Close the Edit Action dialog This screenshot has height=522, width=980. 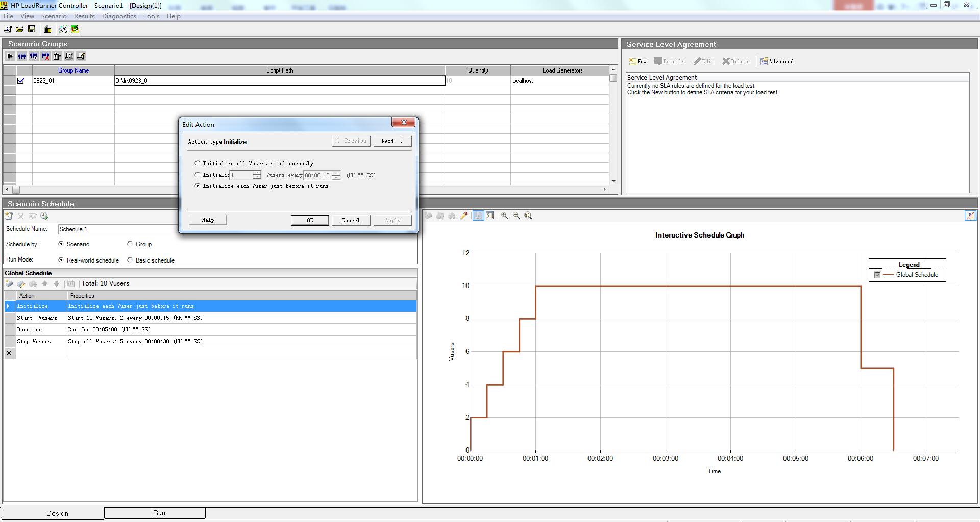click(404, 122)
